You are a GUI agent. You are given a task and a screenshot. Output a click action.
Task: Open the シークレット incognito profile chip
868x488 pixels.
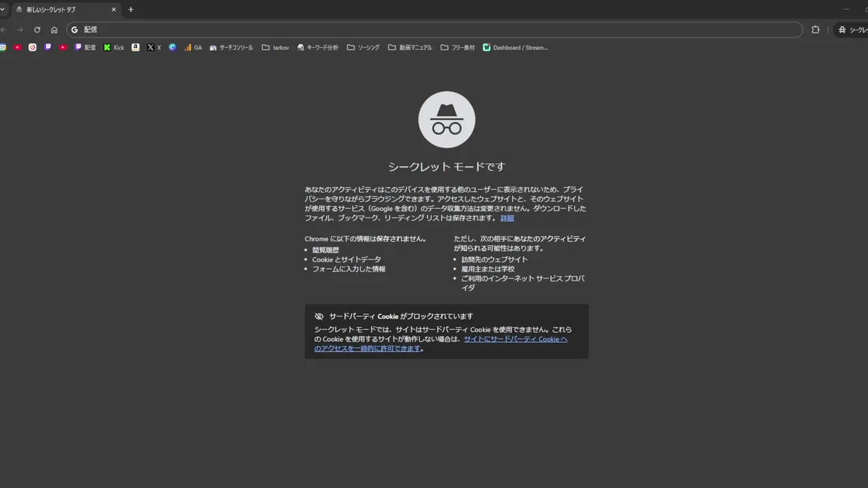point(852,30)
